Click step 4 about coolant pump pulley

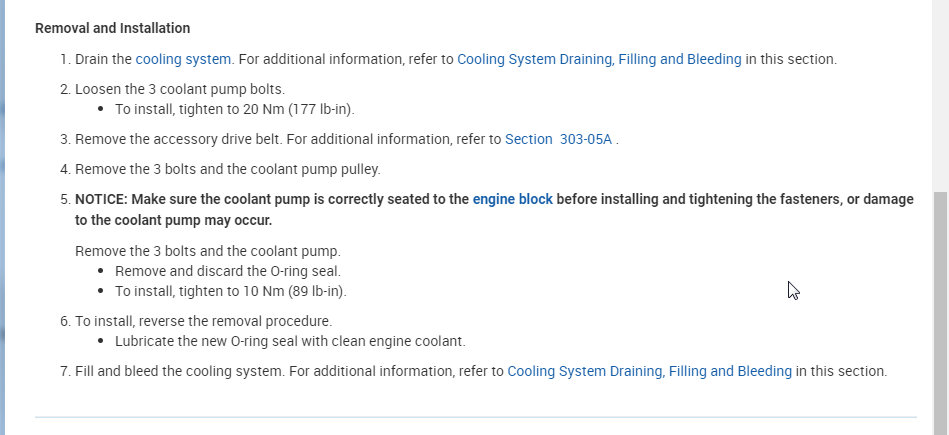[227, 169]
